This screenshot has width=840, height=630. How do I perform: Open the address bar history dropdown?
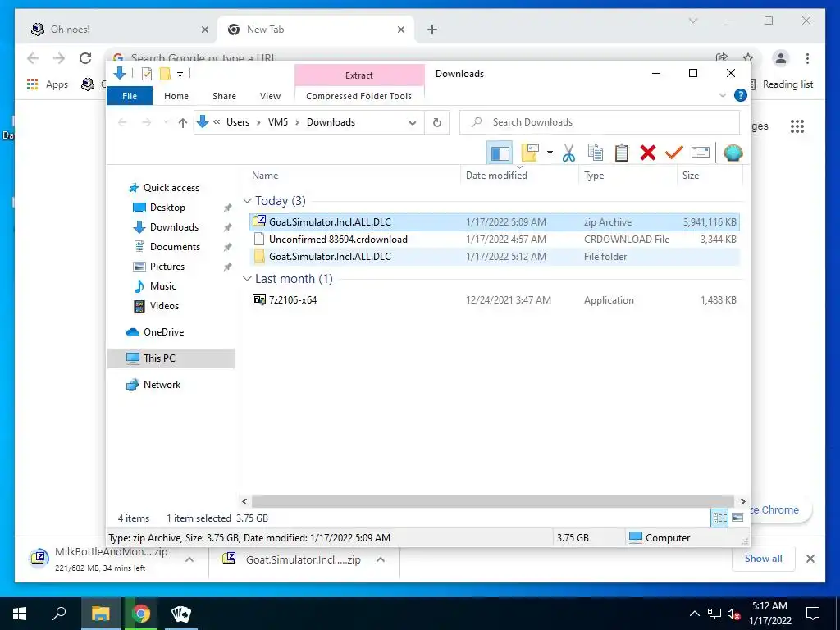(x=413, y=123)
